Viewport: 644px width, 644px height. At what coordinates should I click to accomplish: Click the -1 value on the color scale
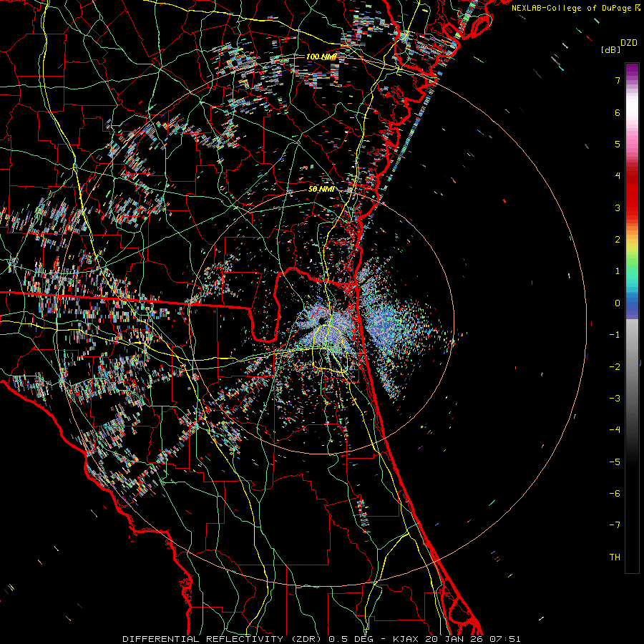coord(615,335)
